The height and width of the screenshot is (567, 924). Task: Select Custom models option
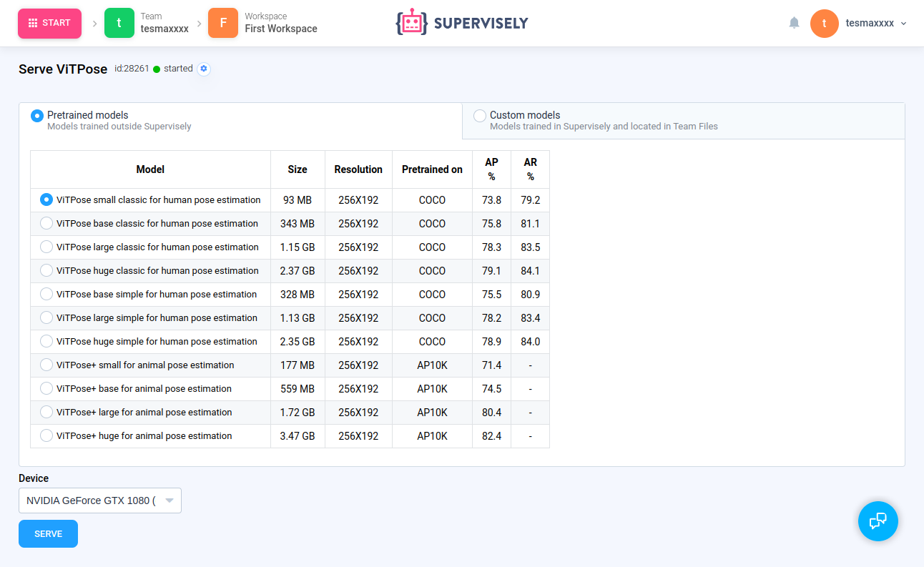[480, 116]
